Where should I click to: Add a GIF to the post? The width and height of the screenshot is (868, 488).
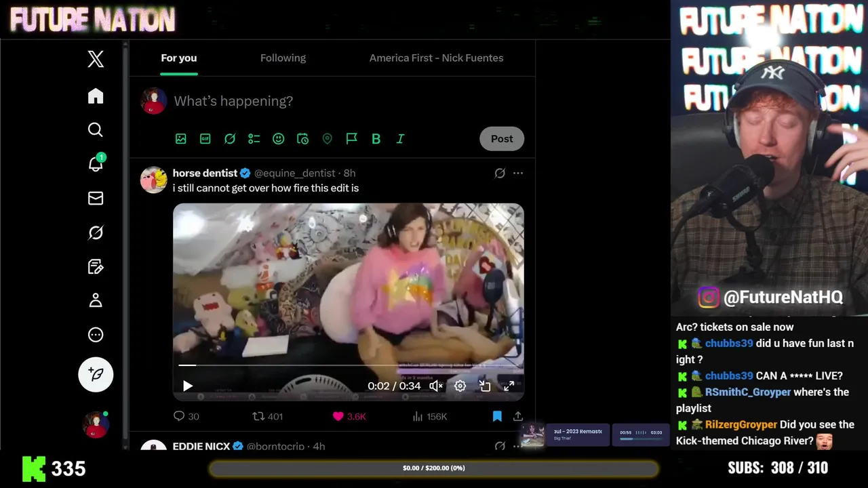(205, 138)
